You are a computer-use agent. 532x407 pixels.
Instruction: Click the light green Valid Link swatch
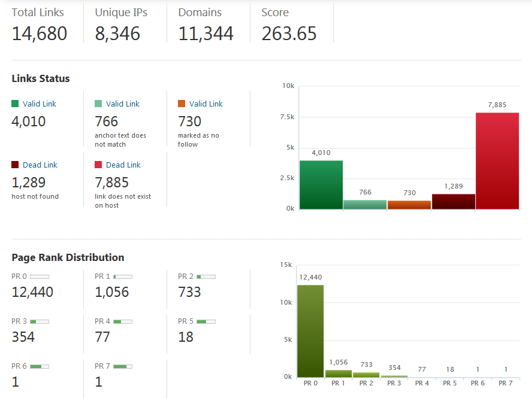coord(98,104)
